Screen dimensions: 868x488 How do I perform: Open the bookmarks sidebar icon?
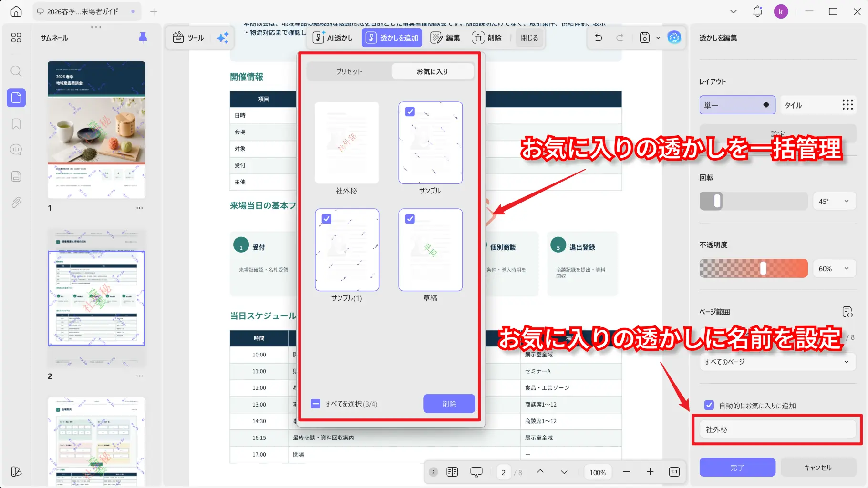pos(16,124)
